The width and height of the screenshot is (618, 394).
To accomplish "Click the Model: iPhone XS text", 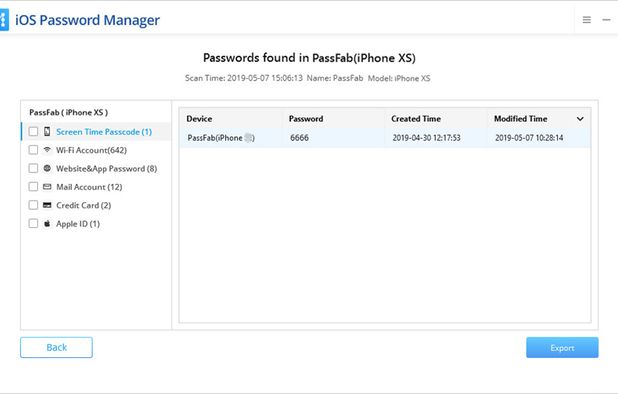I will 399,78.
